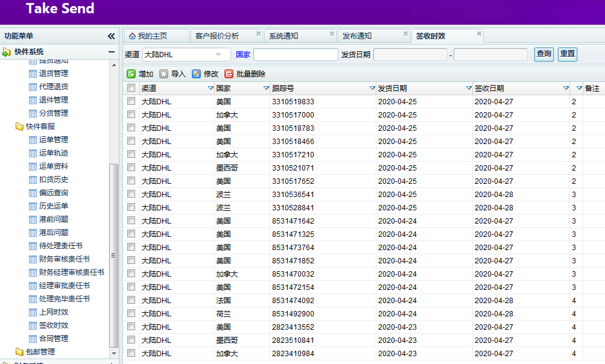Viewport: 605px width, 364px height.
Task: Tick the checkbox for tracking 8531474092
Action: [131, 301]
